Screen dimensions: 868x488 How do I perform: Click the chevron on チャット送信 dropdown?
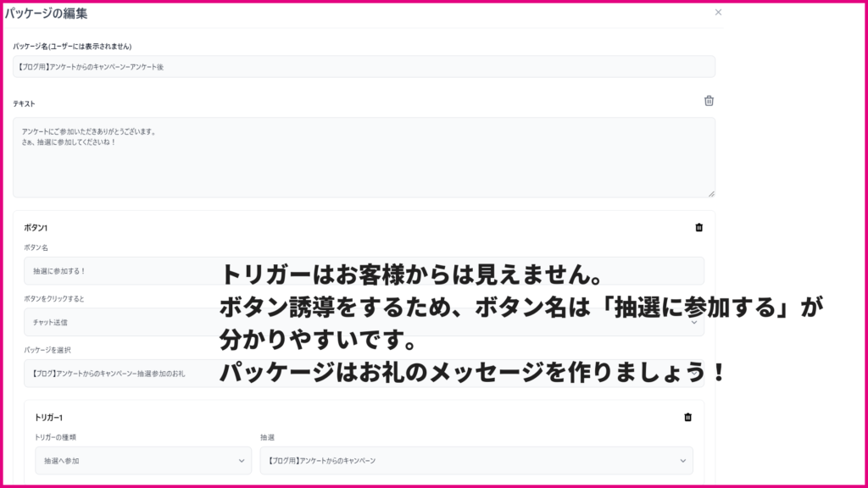[x=693, y=322]
